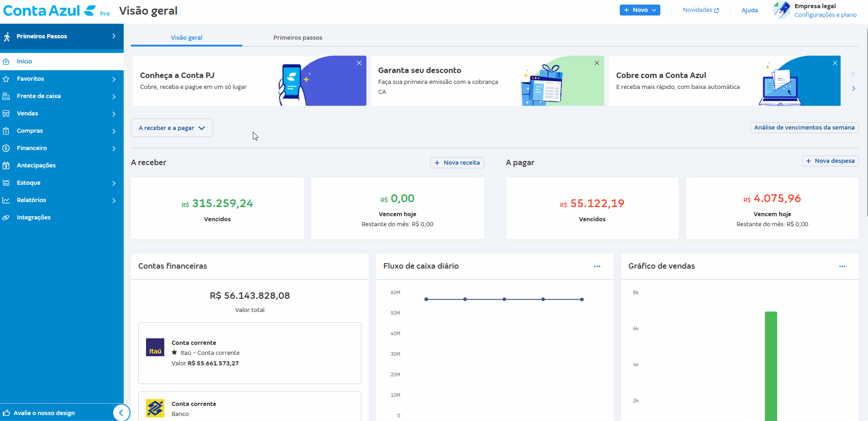Screen dimensions: 868x421
Task: Select the Visão geral tab
Action: [186, 37]
